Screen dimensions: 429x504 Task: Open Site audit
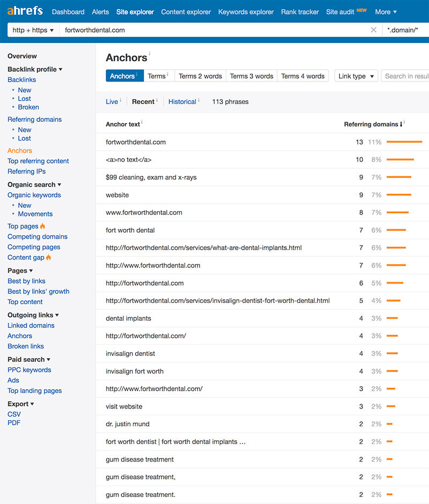tap(340, 12)
